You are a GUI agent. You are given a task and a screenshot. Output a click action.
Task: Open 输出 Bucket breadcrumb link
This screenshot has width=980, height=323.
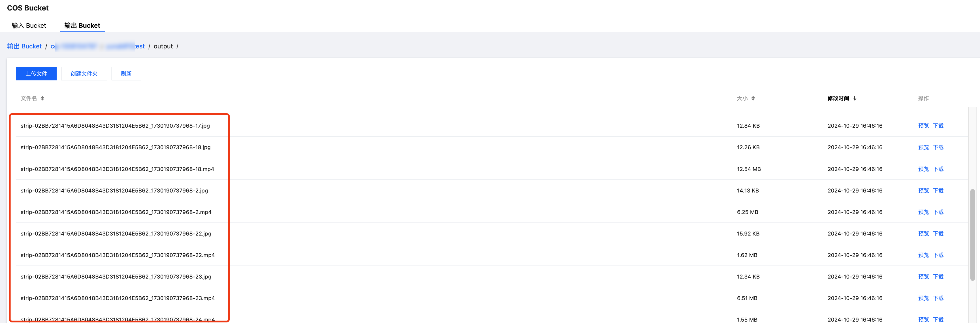coord(24,46)
